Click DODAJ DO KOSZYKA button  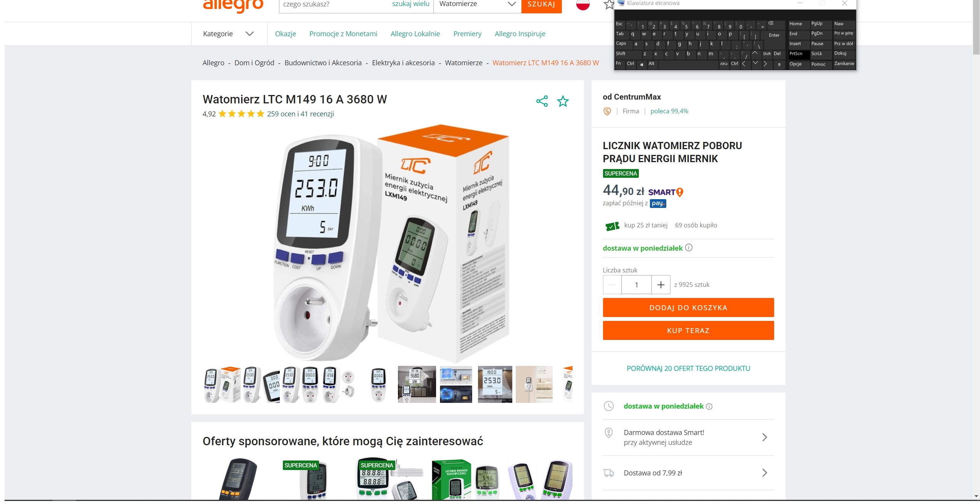pyautogui.click(x=688, y=308)
